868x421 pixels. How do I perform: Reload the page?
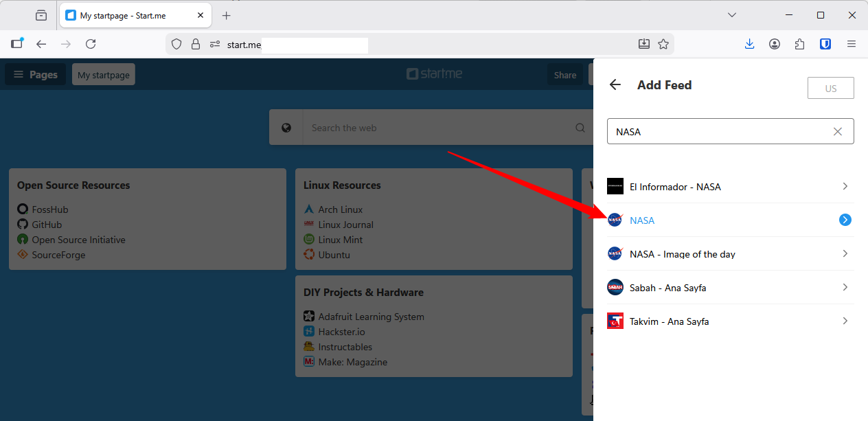(x=91, y=44)
